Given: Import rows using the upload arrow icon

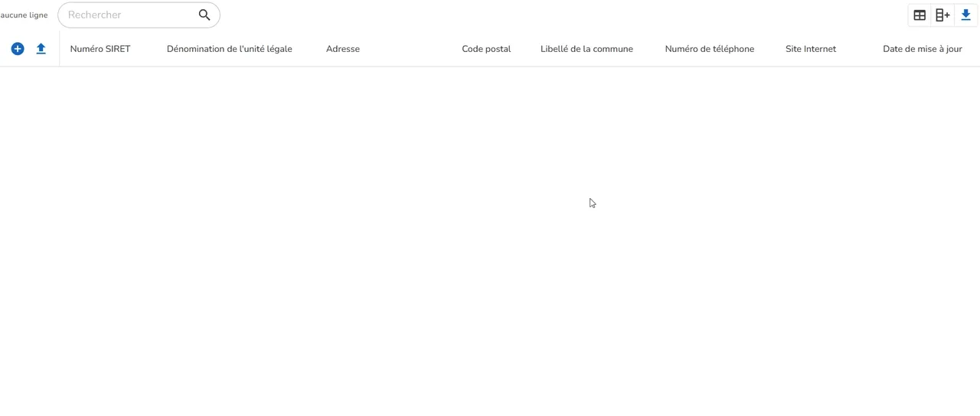Looking at the screenshot, I should pyautogui.click(x=41, y=49).
